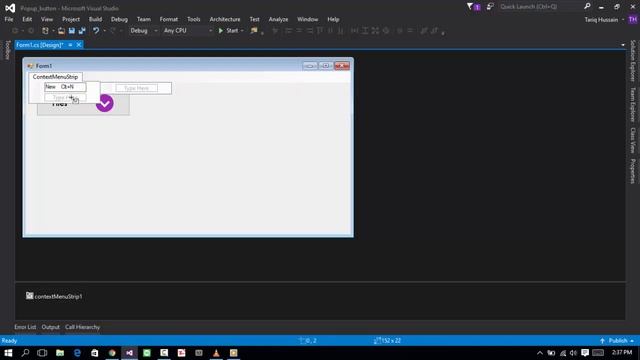Click the Visual Studio taskbar icon
The width and height of the screenshot is (640, 360).
click(x=129, y=353)
